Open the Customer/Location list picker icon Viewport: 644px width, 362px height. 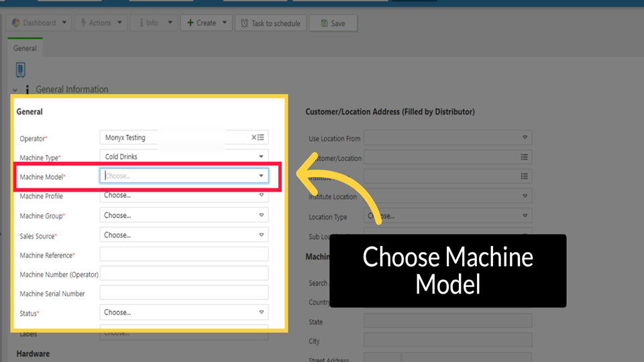(x=524, y=157)
